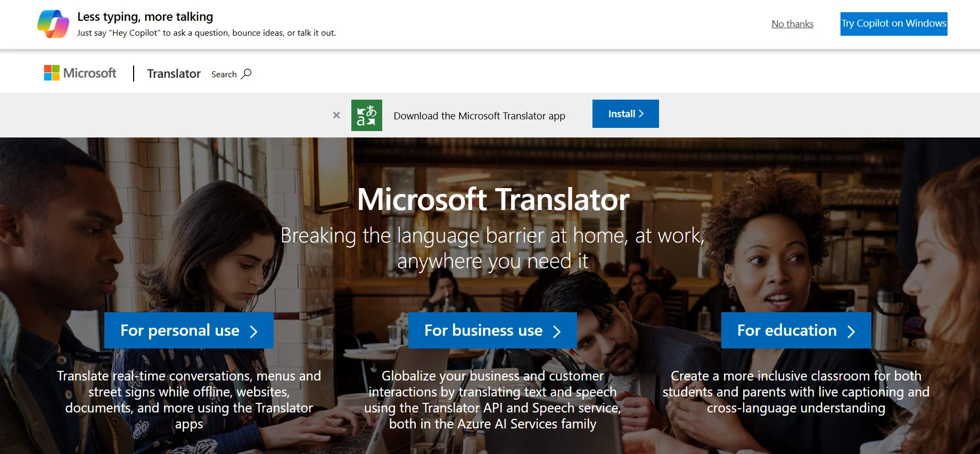Click the green Microsoft Translator app icon
The height and width of the screenshot is (454, 980).
367,115
